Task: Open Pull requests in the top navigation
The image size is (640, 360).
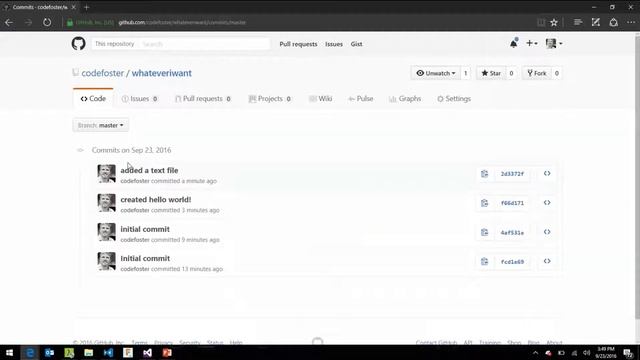Action: pos(298,44)
